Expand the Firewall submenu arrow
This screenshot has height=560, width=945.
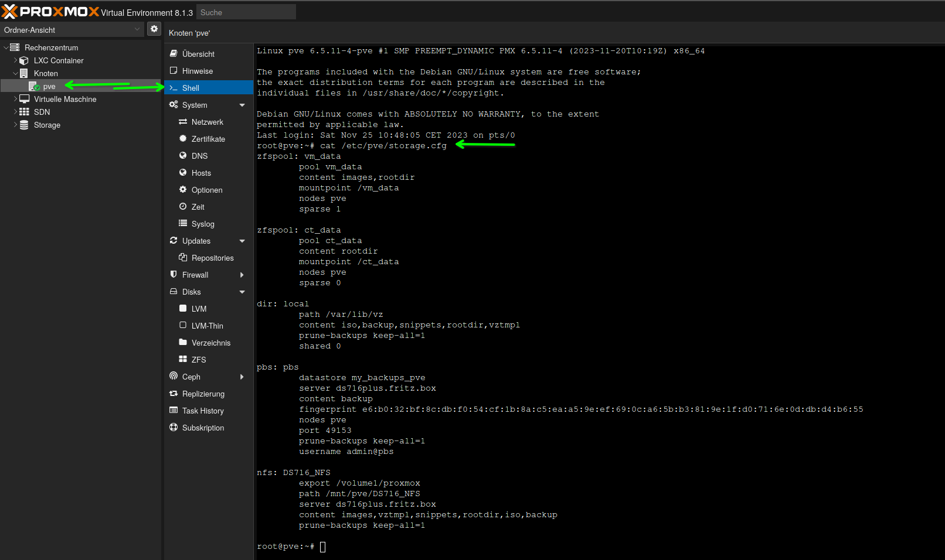242,275
